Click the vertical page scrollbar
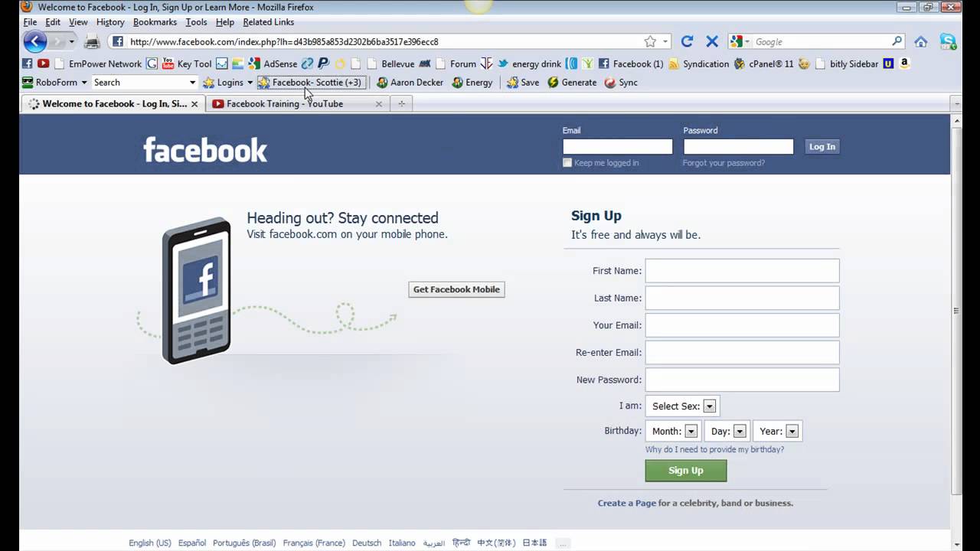 coord(956,309)
